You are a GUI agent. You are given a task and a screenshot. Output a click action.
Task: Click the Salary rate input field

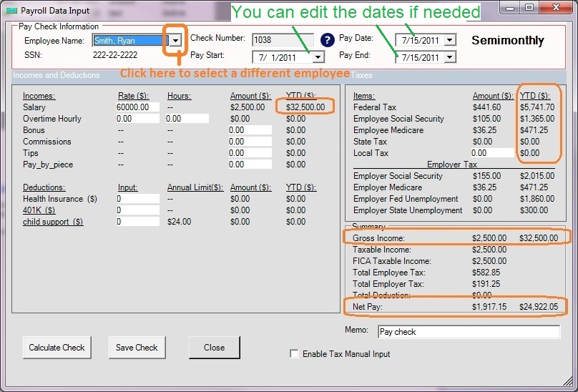(137, 107)
